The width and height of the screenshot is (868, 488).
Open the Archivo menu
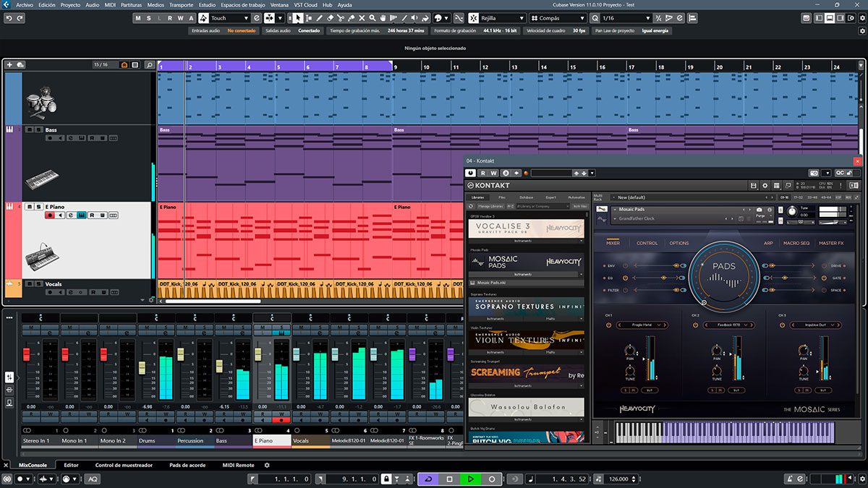point(24,4)
